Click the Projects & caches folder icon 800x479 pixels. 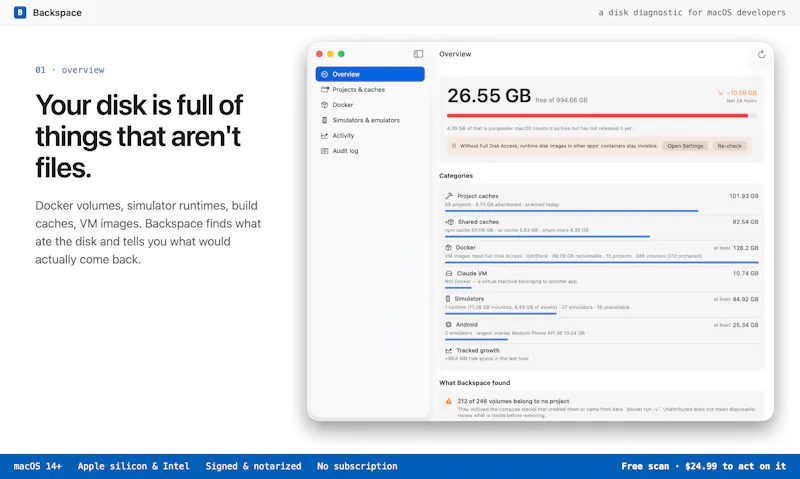(324, 89)
